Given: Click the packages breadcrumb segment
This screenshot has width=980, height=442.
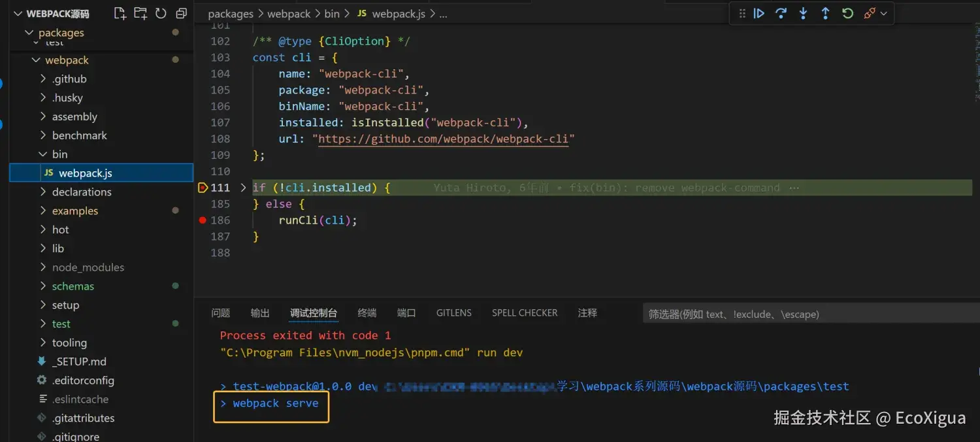Looking at the screenshot, I should tap(230, 14).
